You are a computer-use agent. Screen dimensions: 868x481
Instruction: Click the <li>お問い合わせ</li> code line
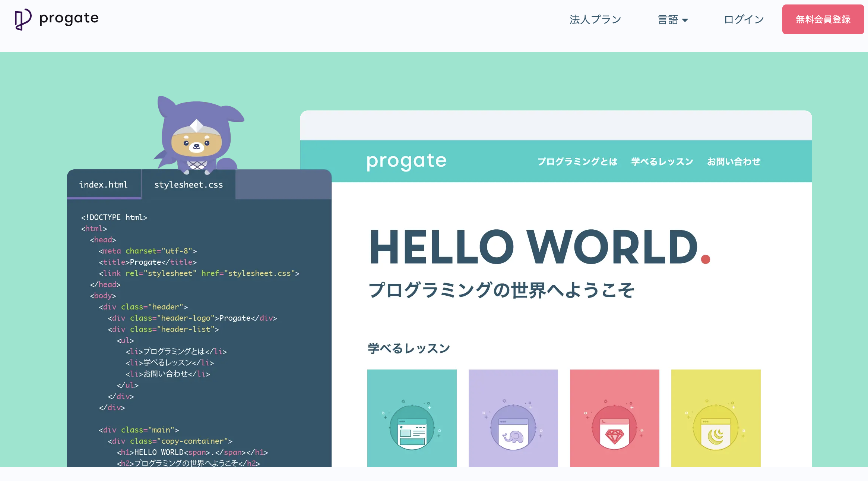(168, 374)
